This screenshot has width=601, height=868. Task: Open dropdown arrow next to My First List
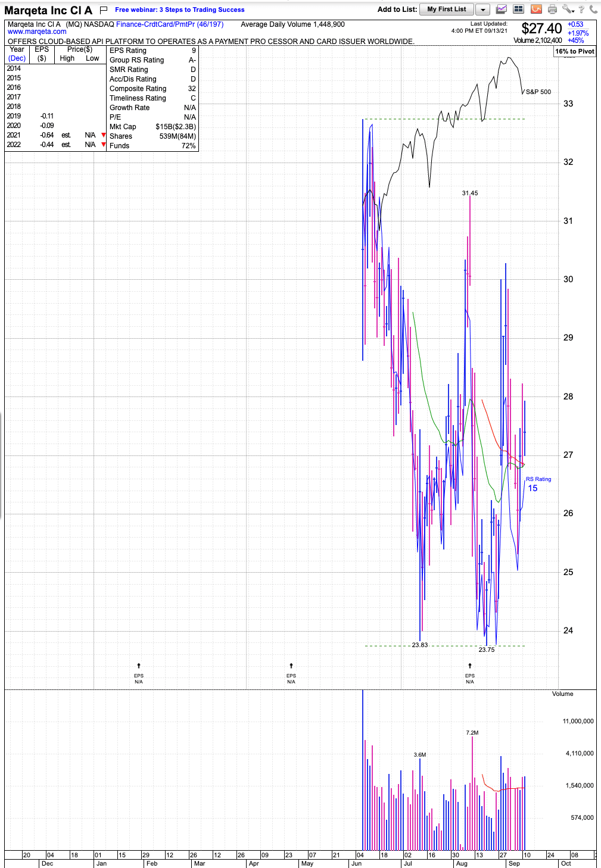(x=483, y=10)
